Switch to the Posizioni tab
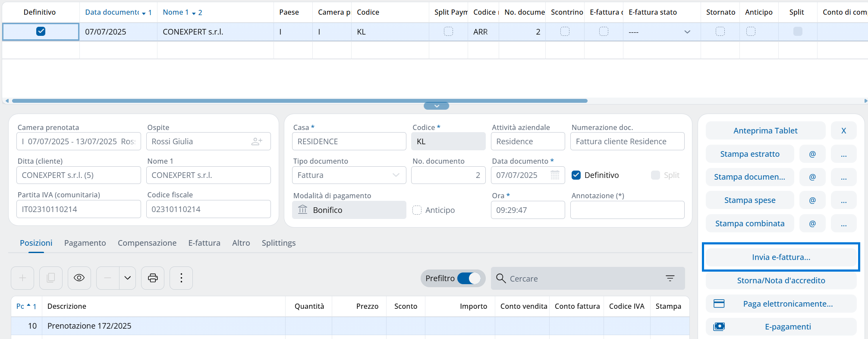Image resolution: width=868 pixels, height=339 pixels. pyautogui.click(x=36, y=243)
